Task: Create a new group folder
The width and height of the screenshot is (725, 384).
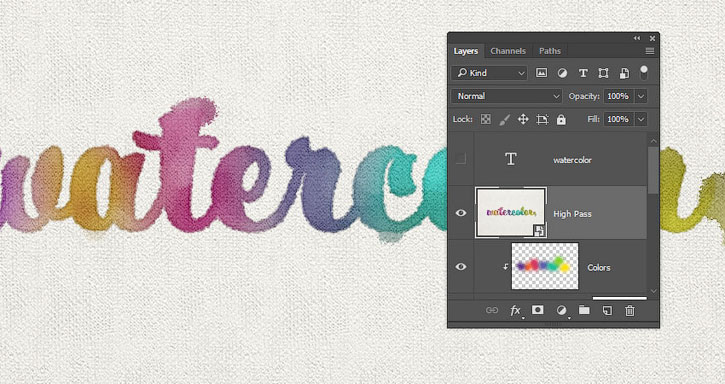Action: [x=584, y=310]
